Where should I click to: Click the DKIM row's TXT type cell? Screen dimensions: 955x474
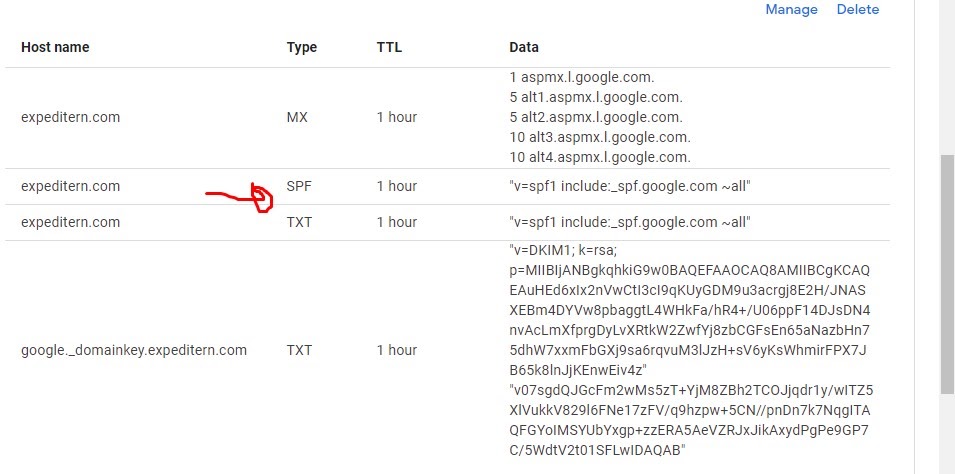[x=299, y=350]
